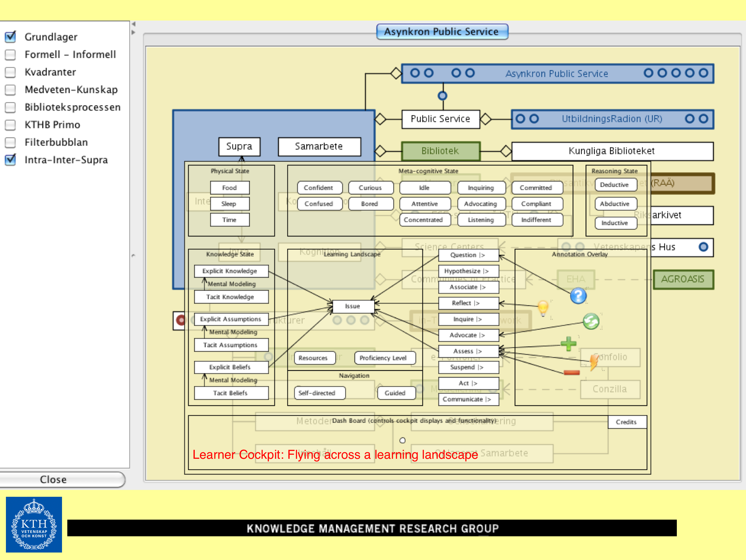
Task: Collapse sidebar with left arrow
Action: 134,24
